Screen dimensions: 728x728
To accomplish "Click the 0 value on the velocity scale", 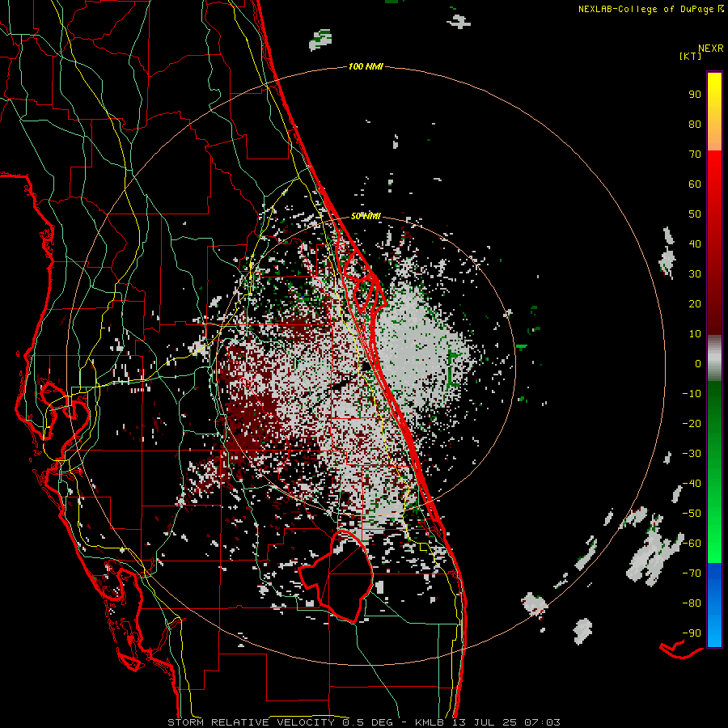I will [x=698, y=364].
